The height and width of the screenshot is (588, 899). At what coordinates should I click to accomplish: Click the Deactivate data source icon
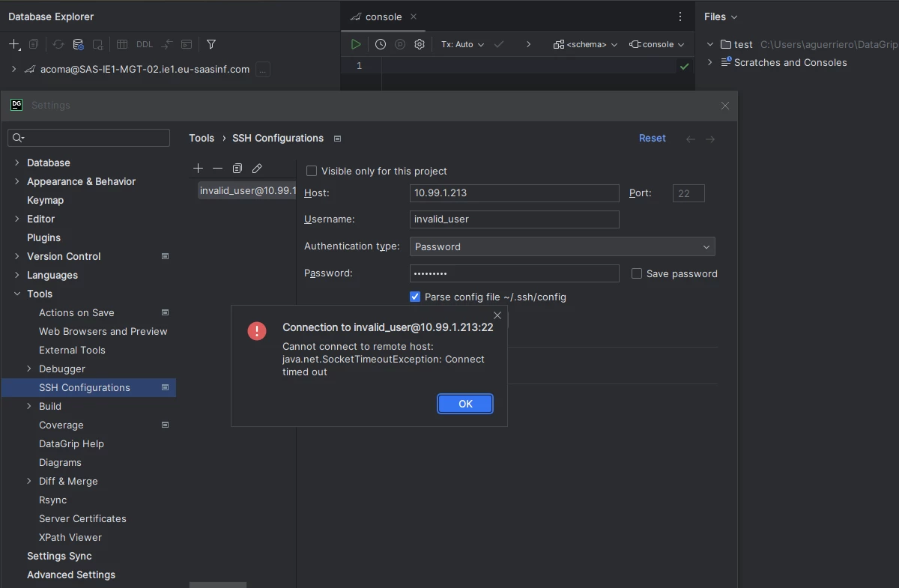click(x=97, y=44)
